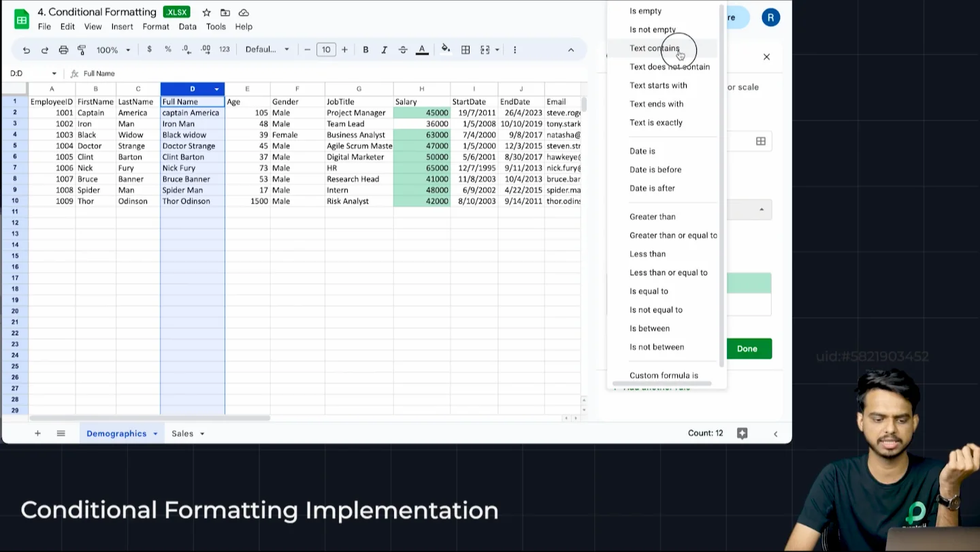Expand the font family dropdown
Screen dimensions: 980x552
coord(267,50)
